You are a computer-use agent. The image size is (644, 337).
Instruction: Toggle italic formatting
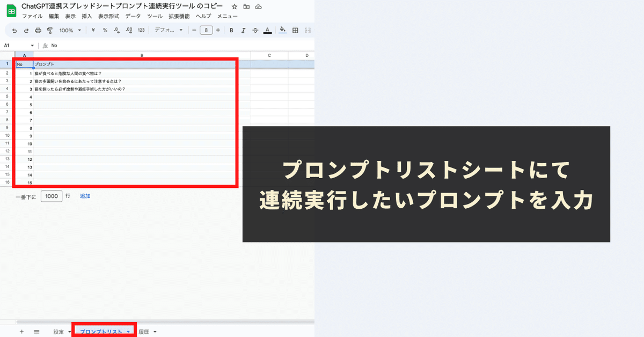coord(243,31)
